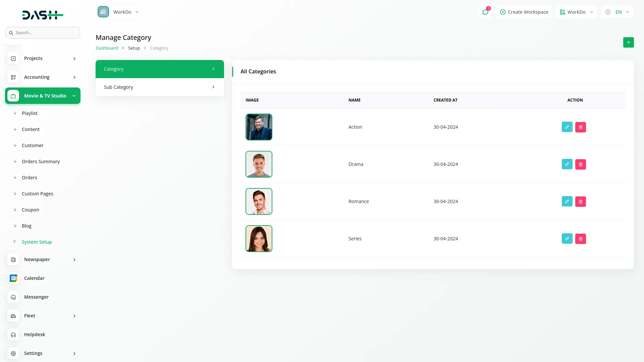Click the Series category thumbnail image
The width and height of the screenshot is (644, 362).
pos(259,239)
